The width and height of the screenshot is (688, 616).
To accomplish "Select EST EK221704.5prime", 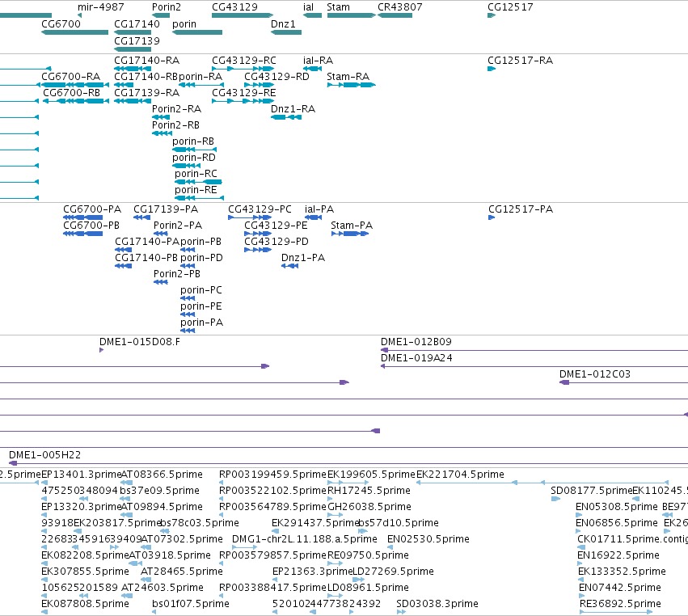I will (542, 483).
